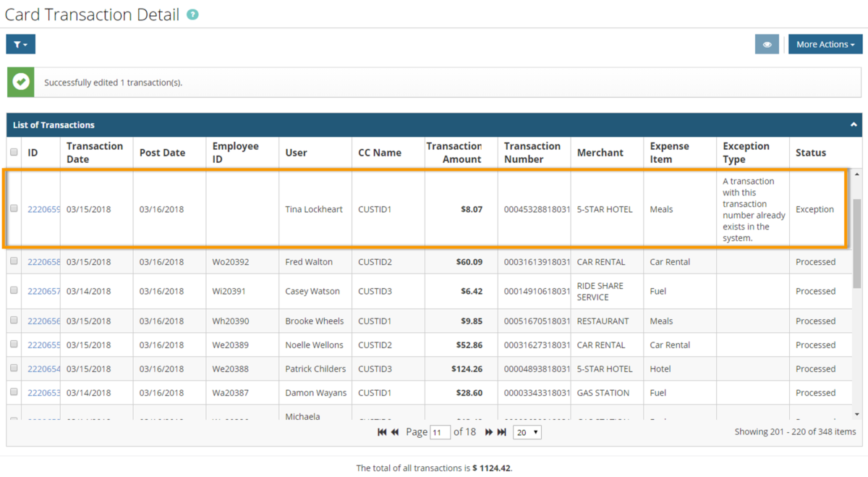Click the green success checkmark icon
868x477 pixels.
20,82
